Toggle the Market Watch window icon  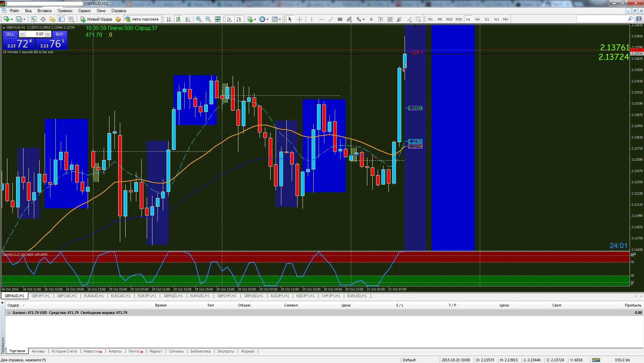pos(34,19)
